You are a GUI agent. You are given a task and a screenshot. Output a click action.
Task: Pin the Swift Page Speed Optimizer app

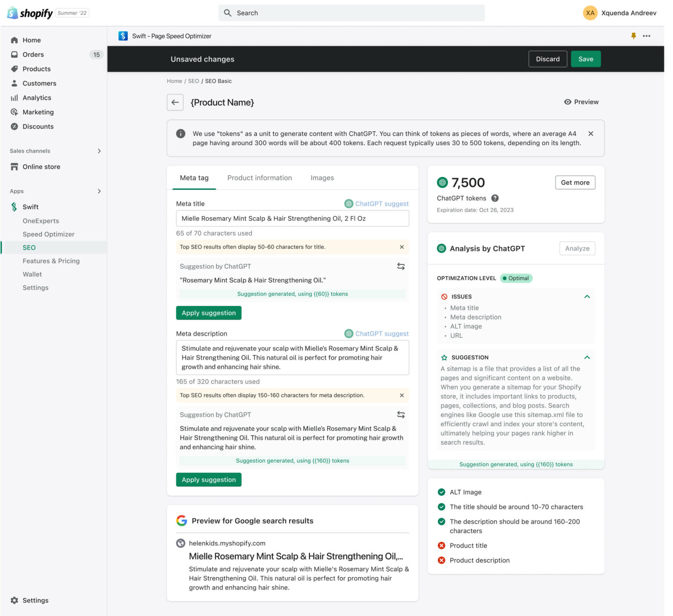click(x=633, y=35)
